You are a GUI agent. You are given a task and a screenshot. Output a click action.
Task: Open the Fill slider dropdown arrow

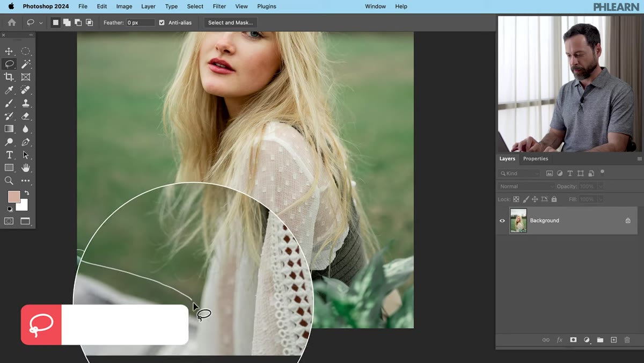[601, 199]
